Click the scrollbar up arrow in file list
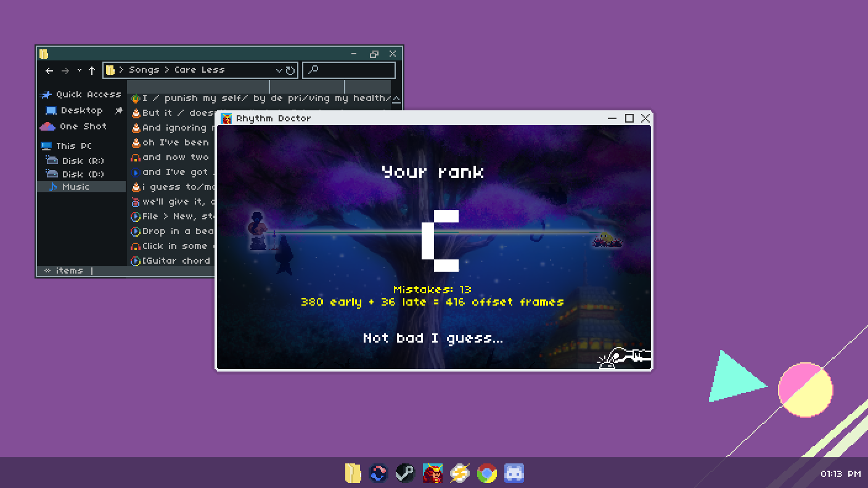The width and height of the screenshot is (868, 488). (396, 99)
